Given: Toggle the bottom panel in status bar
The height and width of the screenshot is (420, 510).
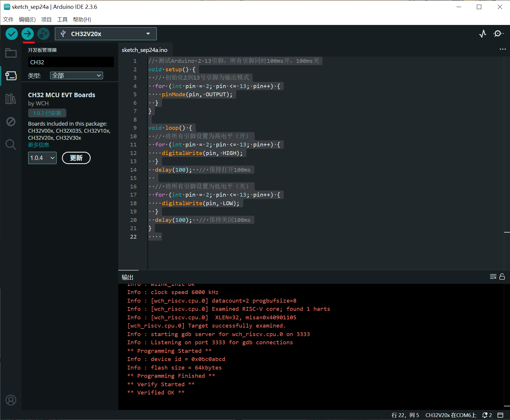Looking at the screenshot, I should pos(500,415).
